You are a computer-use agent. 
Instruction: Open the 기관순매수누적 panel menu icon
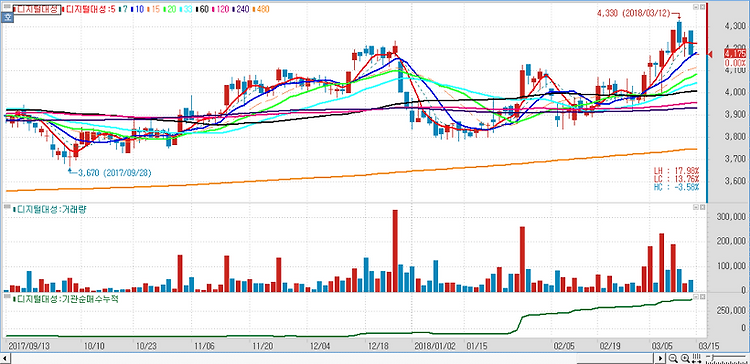[x=6, y=297]
